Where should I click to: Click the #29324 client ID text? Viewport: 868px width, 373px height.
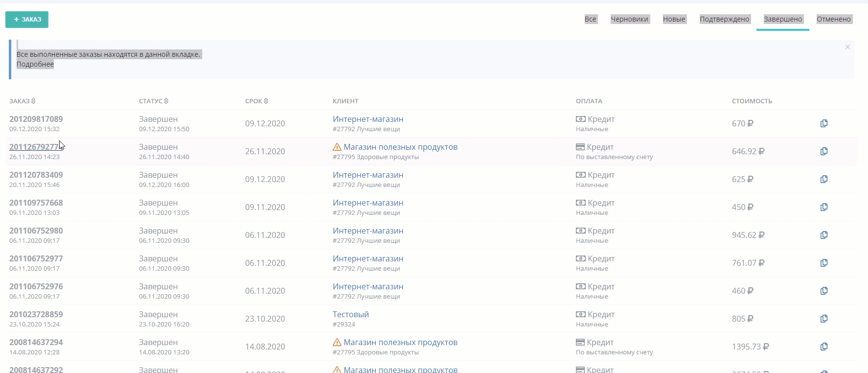point(344,324)
